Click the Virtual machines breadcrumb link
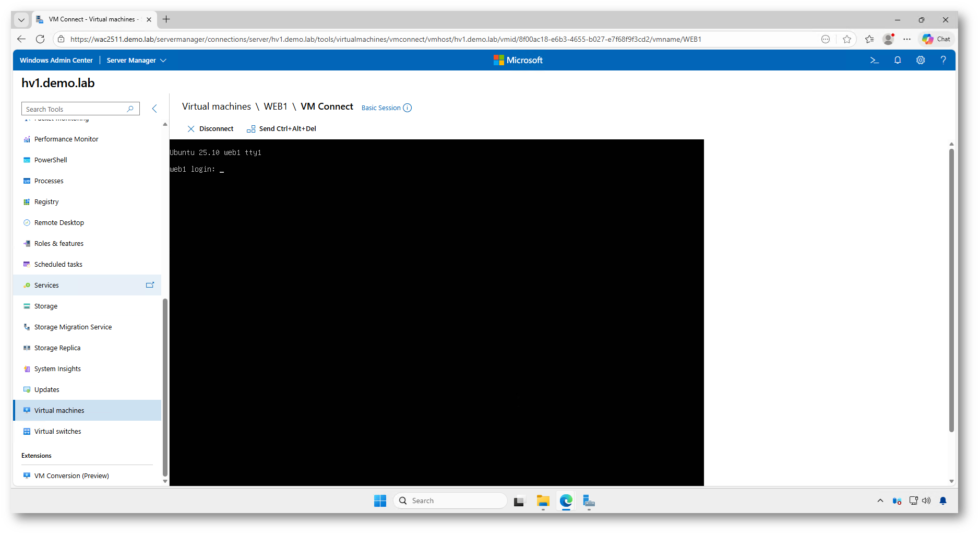The height and width of the screenshot is (535, 980). click(216, 106)
